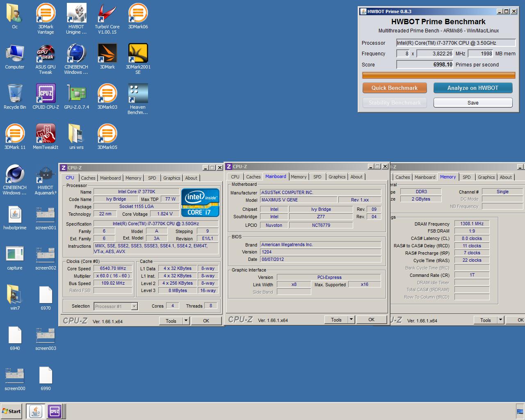Click Quick Benchmark in HWBOT Prime
525x420 pixels.
coord(395,88)
